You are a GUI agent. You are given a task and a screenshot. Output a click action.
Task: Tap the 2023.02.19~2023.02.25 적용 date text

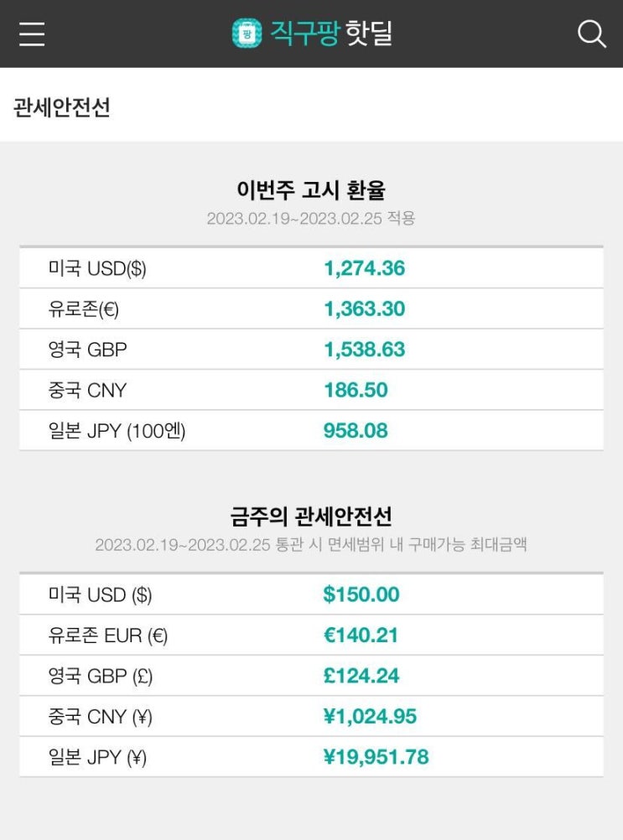tap(311, 219)
